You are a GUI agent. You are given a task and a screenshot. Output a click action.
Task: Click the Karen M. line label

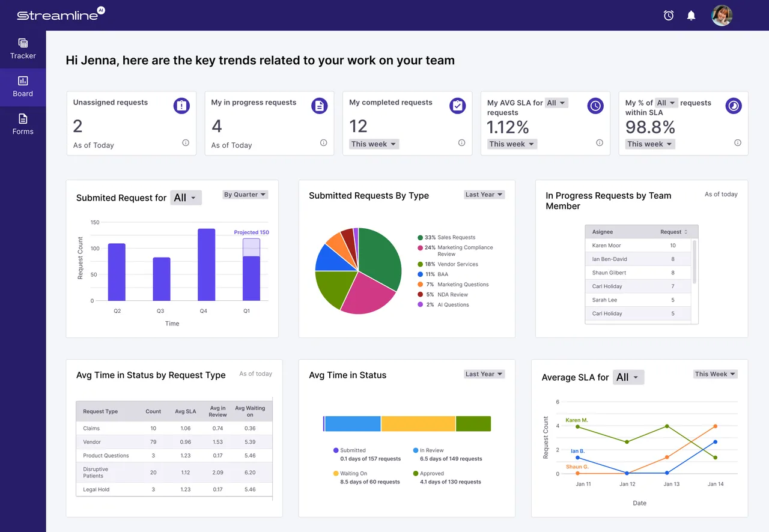click(x=577, y=420)
